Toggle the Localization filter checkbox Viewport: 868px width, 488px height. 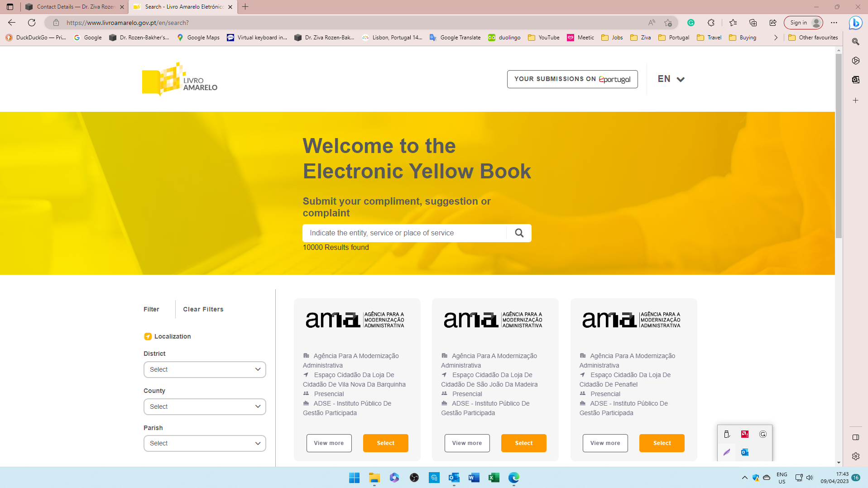(x=148, y=336)
